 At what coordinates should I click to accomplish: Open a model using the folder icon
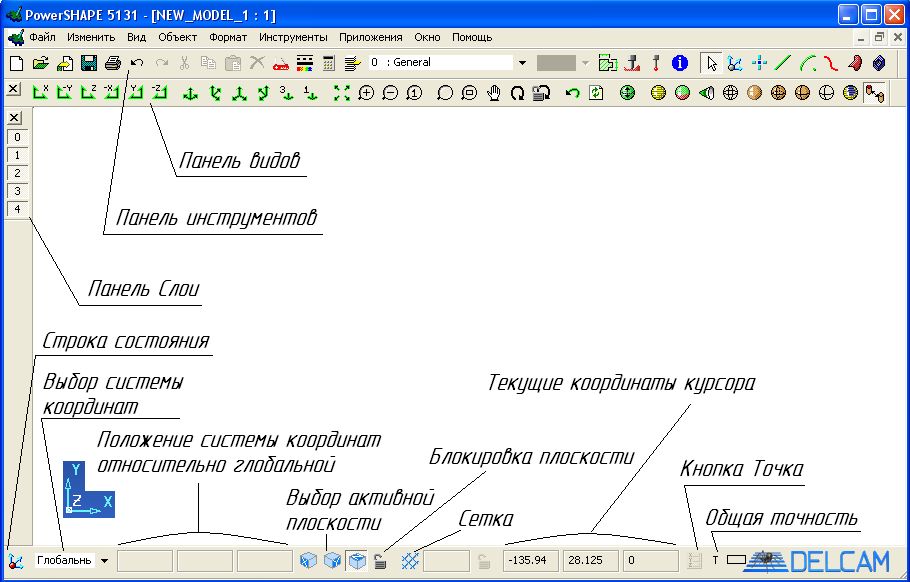tap(41, 63)
